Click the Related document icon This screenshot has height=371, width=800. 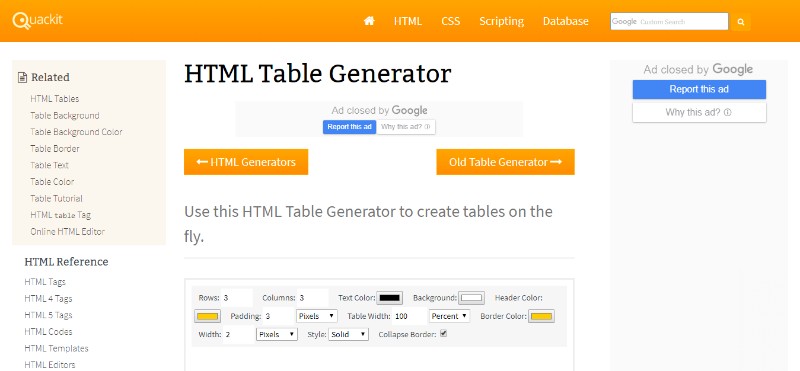pos(22,78)
